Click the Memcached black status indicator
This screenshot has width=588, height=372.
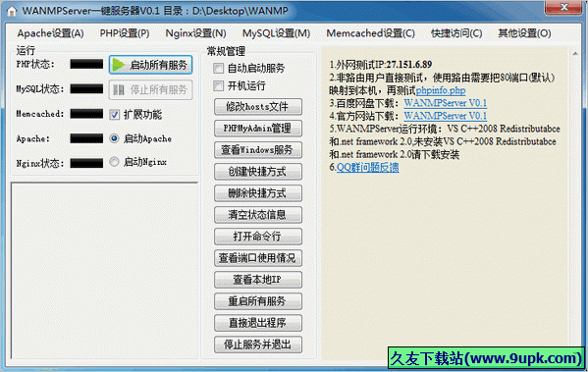click(x=86, y=114)
